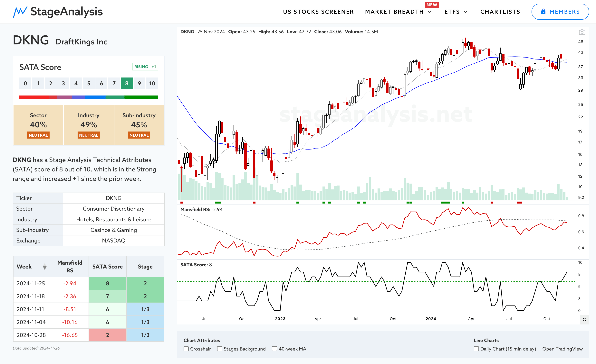Click the 2023 label on time axis
The height and width of the screenshot is (364, 596).
click(280, 319)
